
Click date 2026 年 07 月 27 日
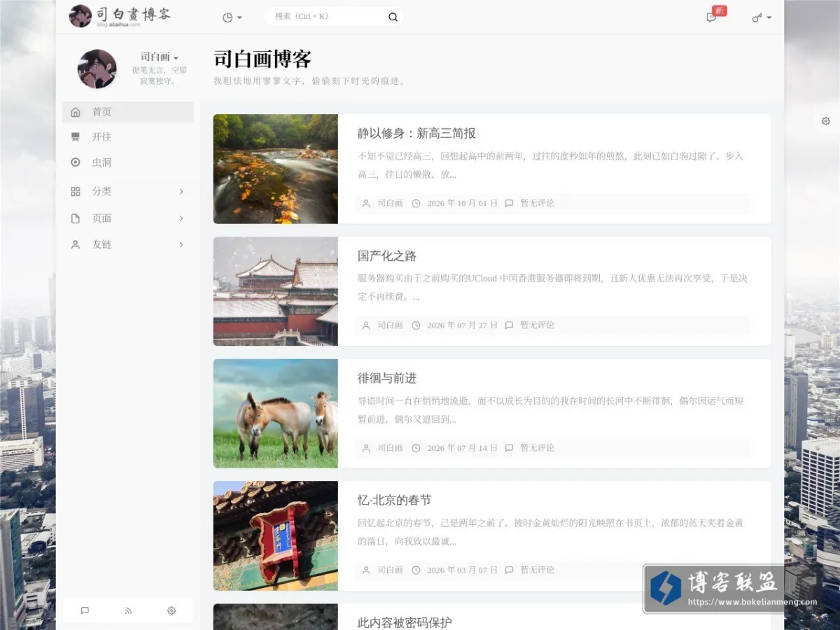click(462, 325)
